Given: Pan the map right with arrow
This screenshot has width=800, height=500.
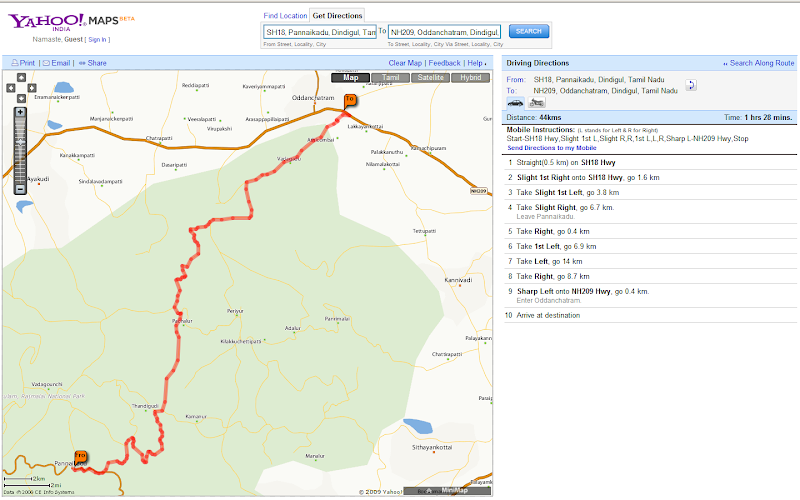Looking at the screenshot, I should [x=32, y=88].
